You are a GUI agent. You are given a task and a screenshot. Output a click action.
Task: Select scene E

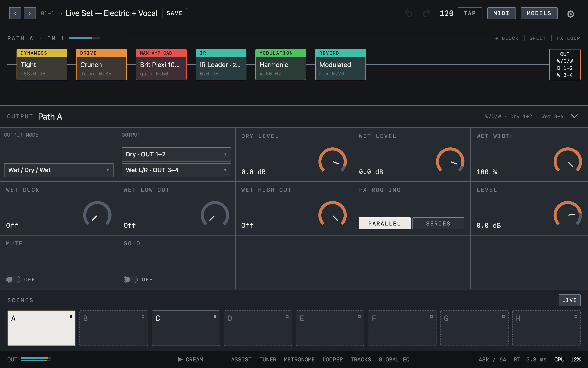click(330, 328)
